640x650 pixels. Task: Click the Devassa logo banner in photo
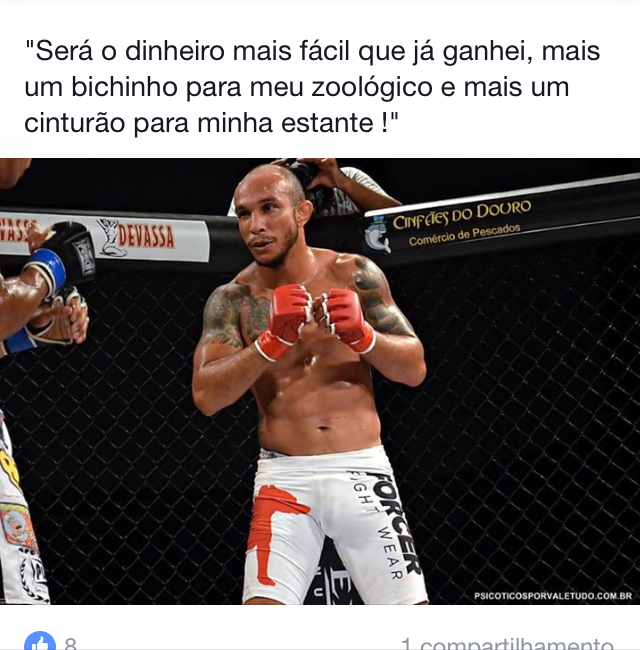tap(136, 238)
